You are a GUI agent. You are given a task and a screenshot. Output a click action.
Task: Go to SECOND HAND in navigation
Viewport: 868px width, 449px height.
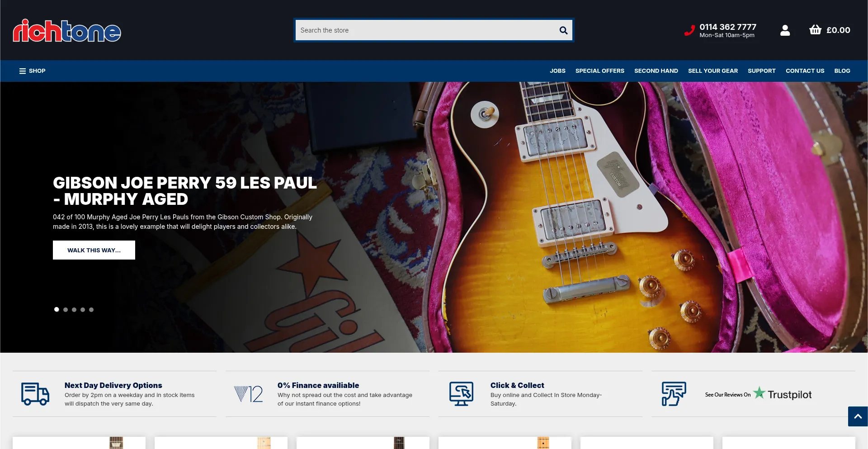[x=656, y=71]
